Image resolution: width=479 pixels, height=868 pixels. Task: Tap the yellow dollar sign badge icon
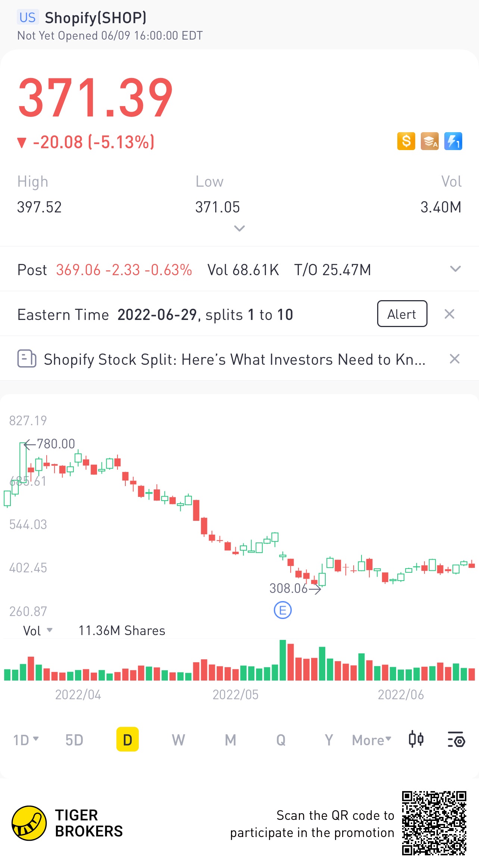(x=406, y=141)
